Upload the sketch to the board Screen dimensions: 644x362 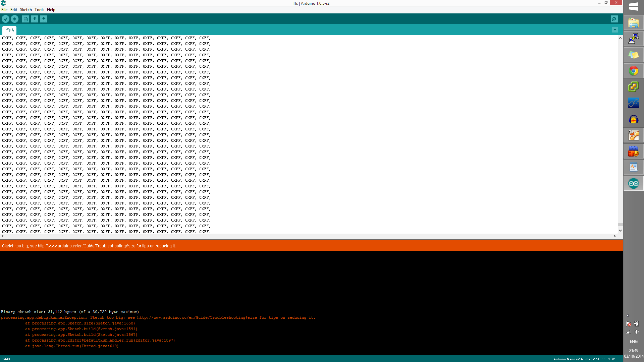point(14,19)
